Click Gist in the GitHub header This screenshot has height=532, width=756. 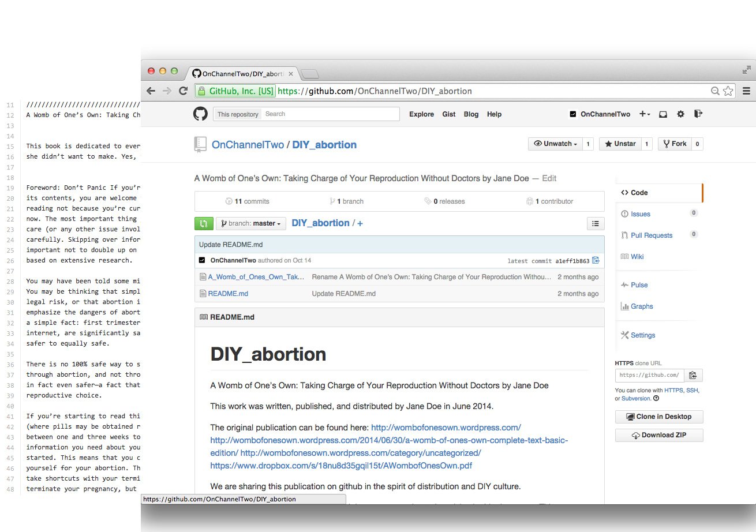(x=449, y=114)
